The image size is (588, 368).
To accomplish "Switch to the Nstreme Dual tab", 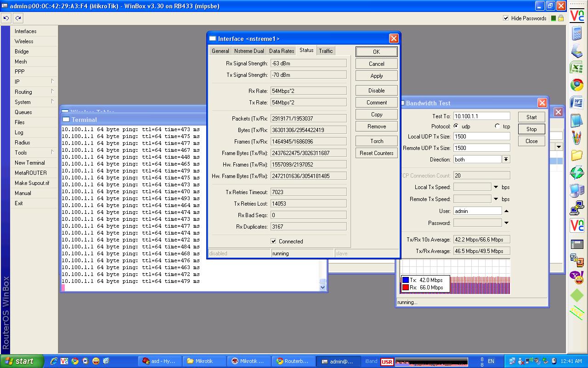I will click(x=249, y=51).
